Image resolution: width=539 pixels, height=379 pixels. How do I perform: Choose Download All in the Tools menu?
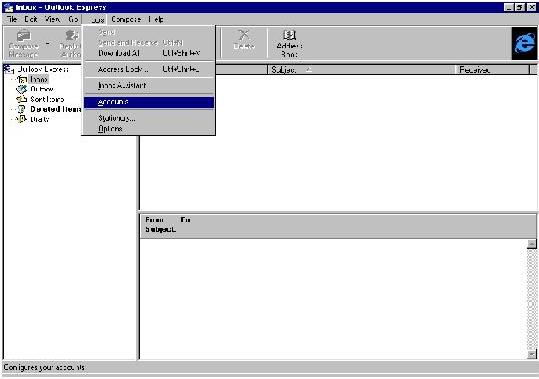coord(148,53)
